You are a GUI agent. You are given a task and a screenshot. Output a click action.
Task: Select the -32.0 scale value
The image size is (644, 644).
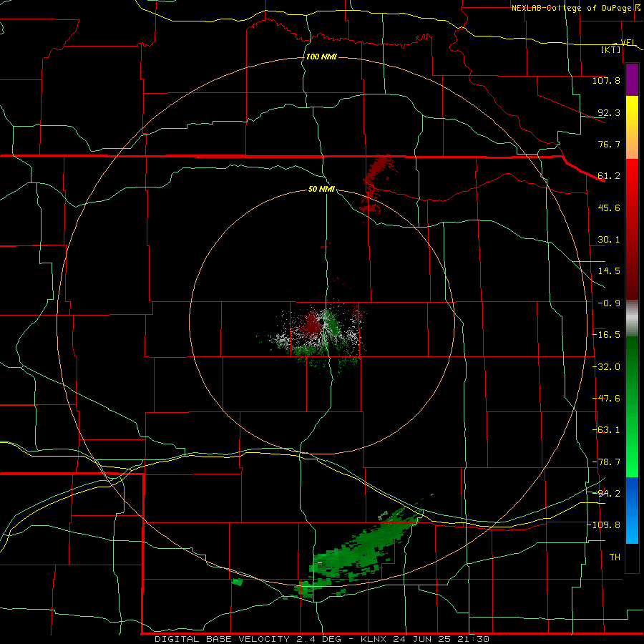(606, 367)
